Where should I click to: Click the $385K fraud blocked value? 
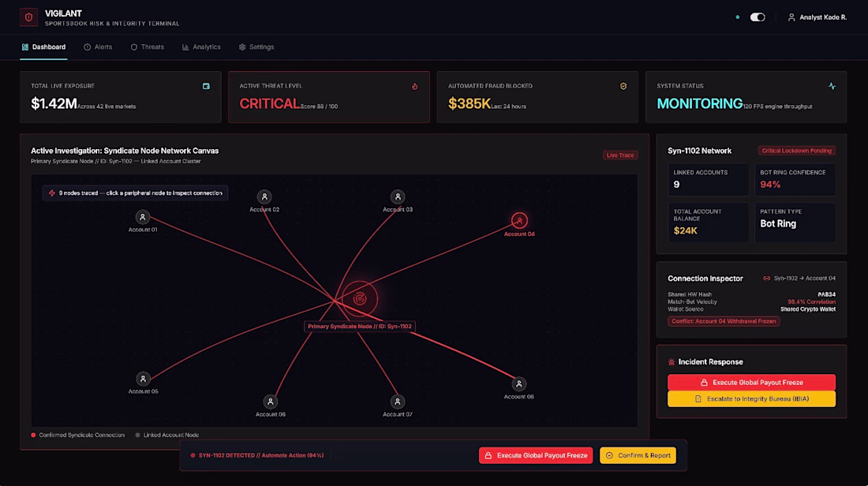click(x=470, y=103)
